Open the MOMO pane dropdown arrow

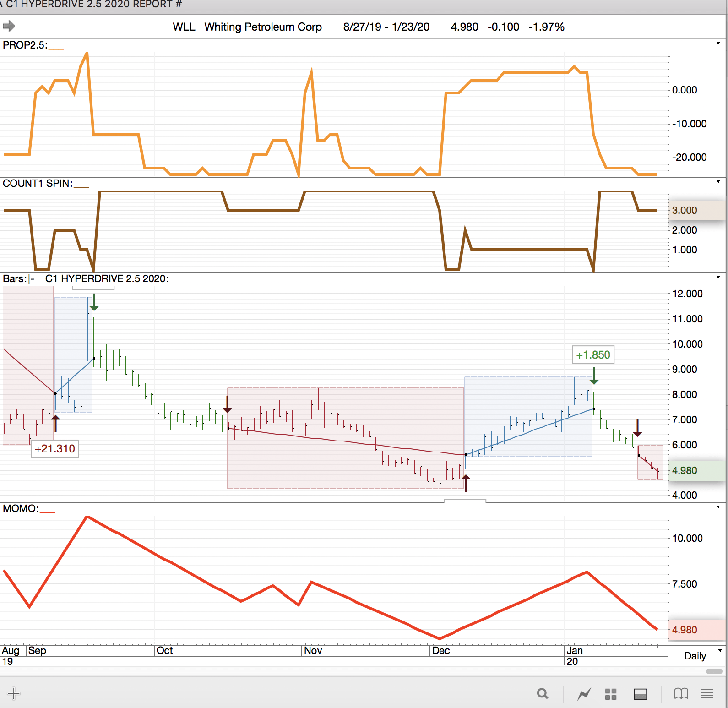click(x=718, y=507)
